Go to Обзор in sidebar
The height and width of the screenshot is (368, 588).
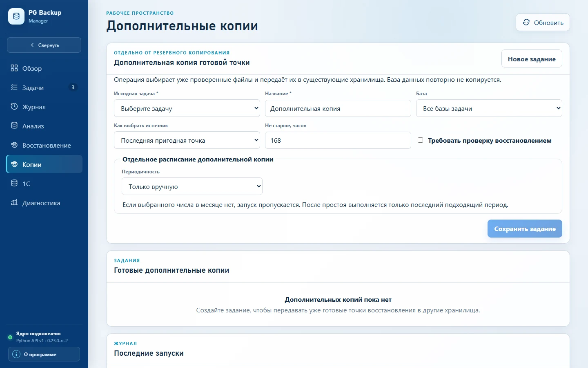click(44, 68)
